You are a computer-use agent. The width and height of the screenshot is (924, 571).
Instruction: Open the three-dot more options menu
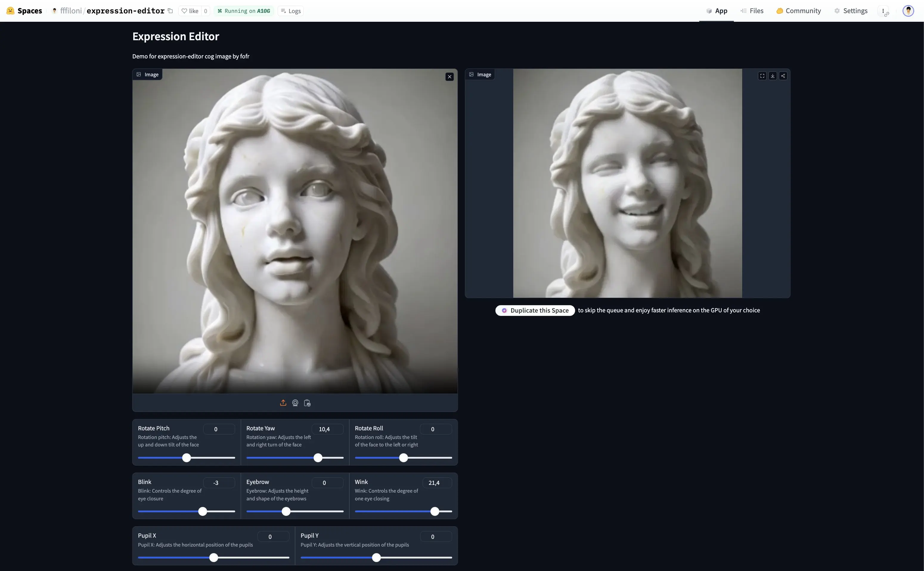point(883,11)
